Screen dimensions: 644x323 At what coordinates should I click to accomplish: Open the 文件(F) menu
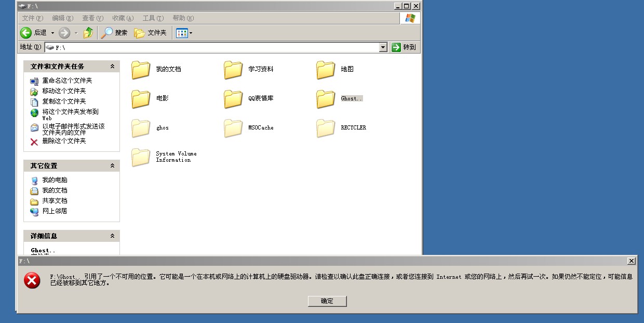coord(32,18)
